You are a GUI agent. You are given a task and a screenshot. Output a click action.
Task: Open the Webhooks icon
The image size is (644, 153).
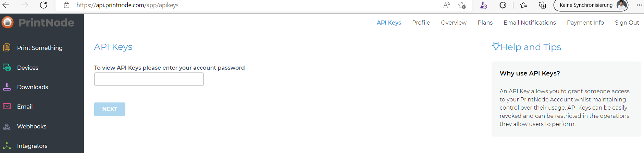coord(7,127)
